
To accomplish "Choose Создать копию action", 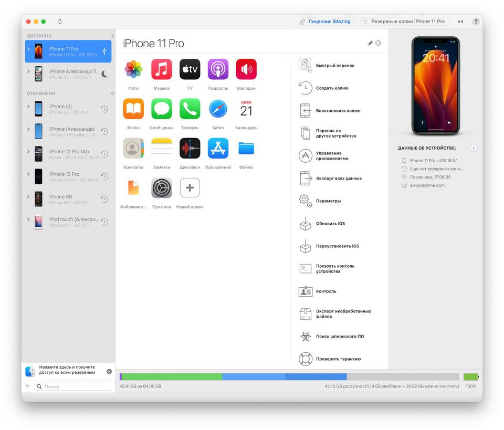I will [x=332, y=88].
